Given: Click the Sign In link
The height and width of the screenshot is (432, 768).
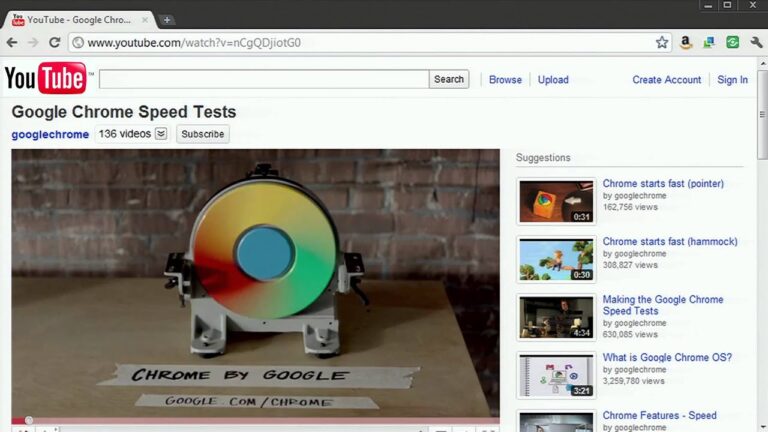Looking at the screenshot, I should click(x=732, y=80).
